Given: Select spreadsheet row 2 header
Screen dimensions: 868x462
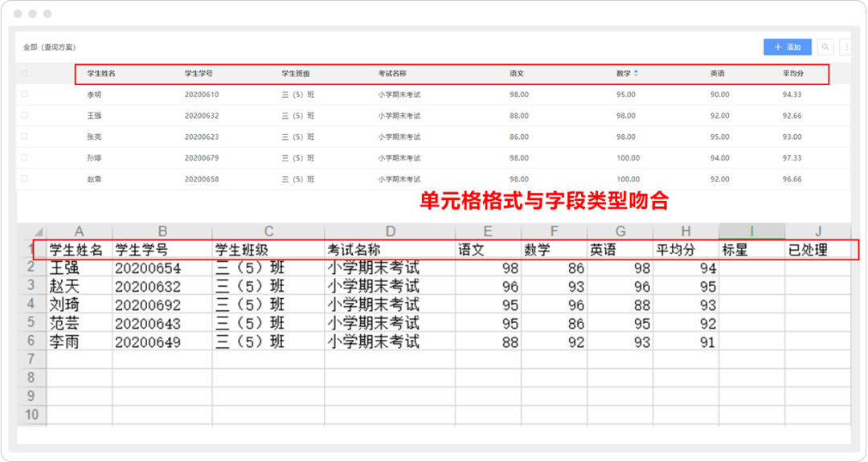Looking at the screenshot, I should (x=31, y=268).
